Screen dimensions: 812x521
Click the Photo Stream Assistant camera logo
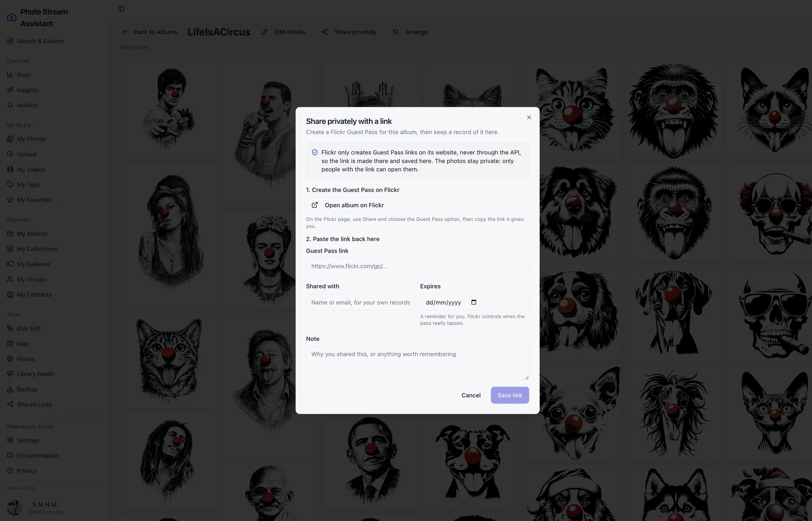point(12,18)
